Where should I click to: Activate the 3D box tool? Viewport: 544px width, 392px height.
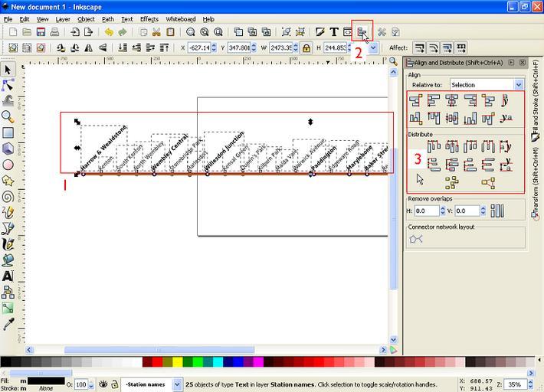(x=8, y=149)
